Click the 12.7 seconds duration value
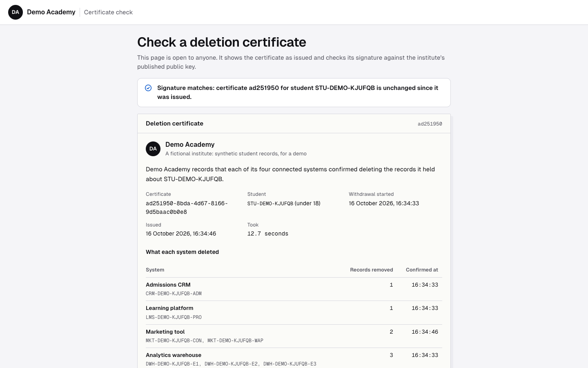This screenshot has height=368, width=588. pyautogui.click(x=268, y=234)
